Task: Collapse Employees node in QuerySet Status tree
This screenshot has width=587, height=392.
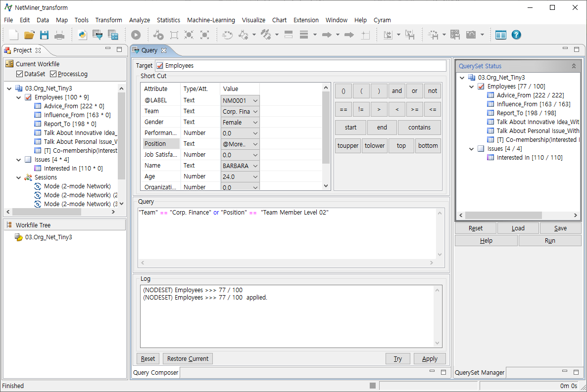Action: tap(472, 87)
